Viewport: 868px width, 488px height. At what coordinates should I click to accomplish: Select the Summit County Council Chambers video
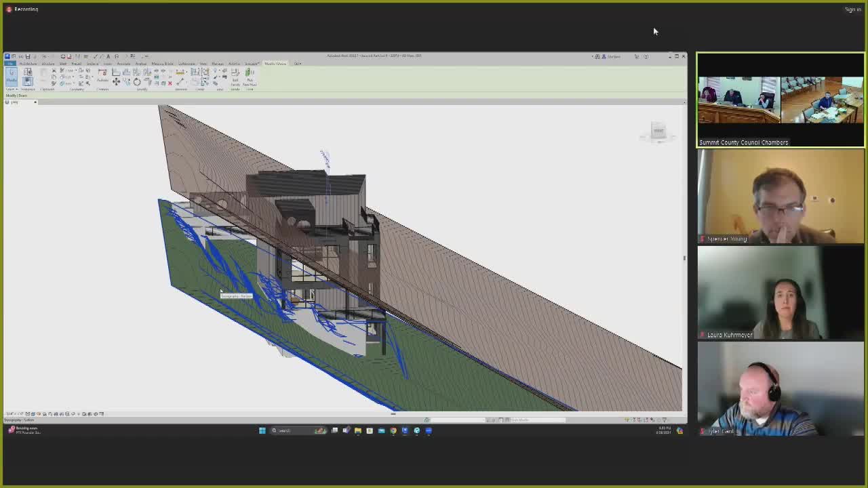point(781,100)
